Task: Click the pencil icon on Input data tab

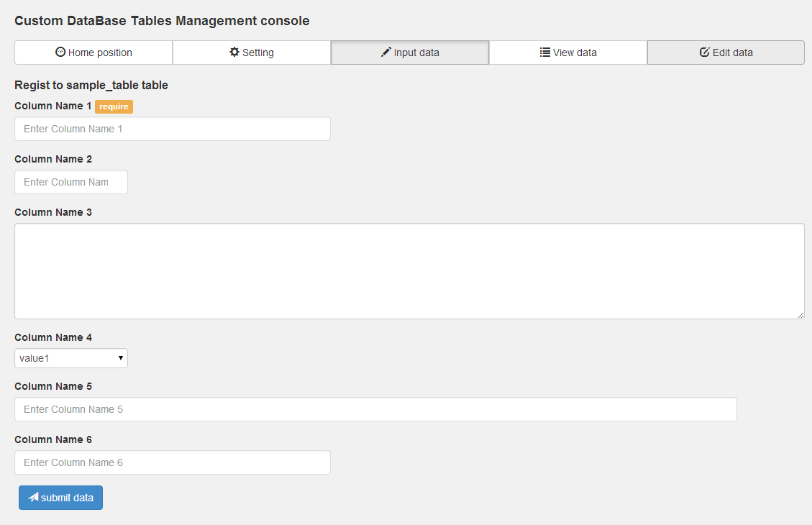Action: pyautogui.click(x=386, y=52)
